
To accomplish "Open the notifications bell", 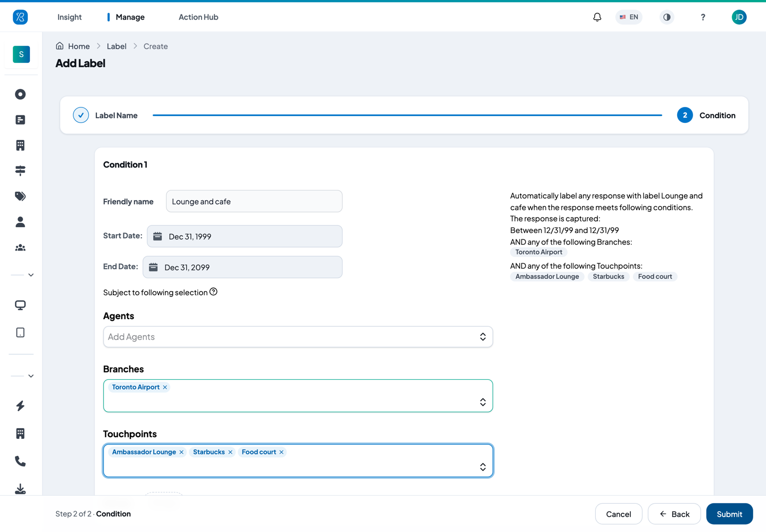I will coord(597,17).
